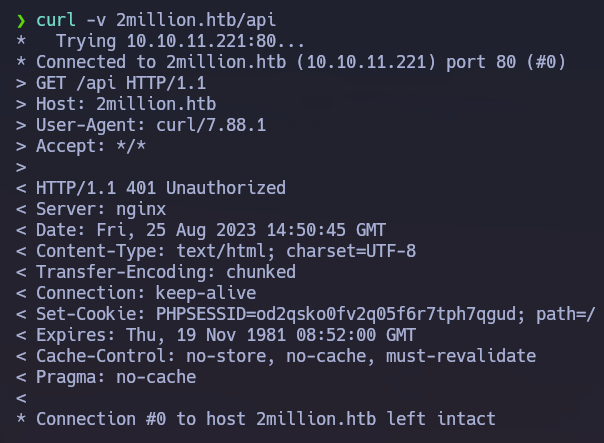
Task: Click the 2million.htb/api URL in the command
Action: point(196,20)
